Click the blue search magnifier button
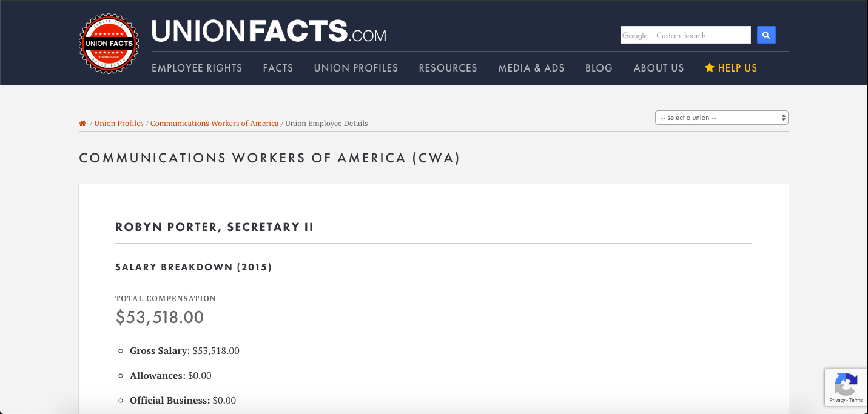The height and width of the screenshot is (414, 868). point(766,35)
